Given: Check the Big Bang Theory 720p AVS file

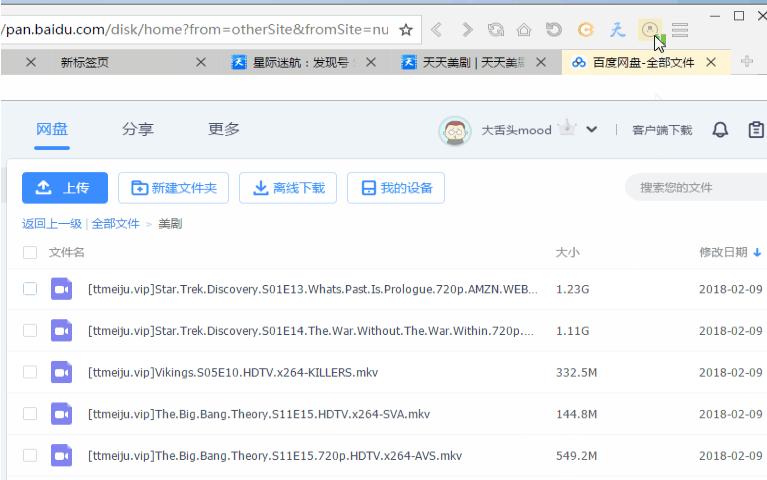Looking at the screenshot, I should pyautogui.click(x=30, y=455).
